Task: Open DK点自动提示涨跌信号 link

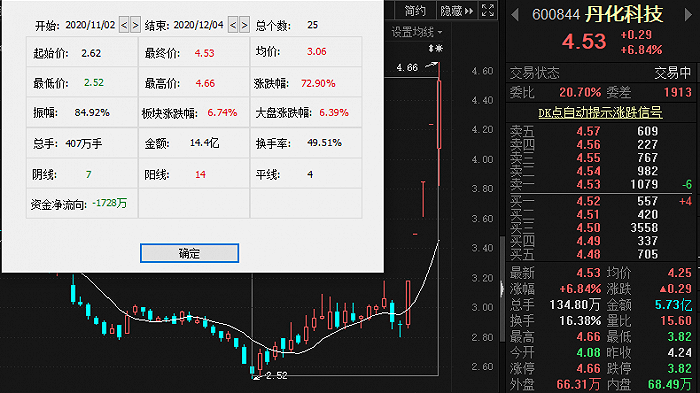Action: pos(600,113)
